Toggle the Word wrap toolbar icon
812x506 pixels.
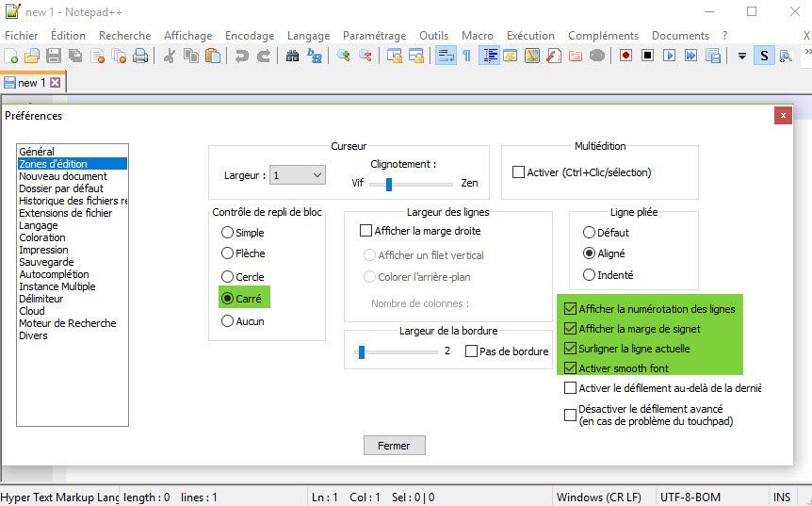(x=446, y=56)
